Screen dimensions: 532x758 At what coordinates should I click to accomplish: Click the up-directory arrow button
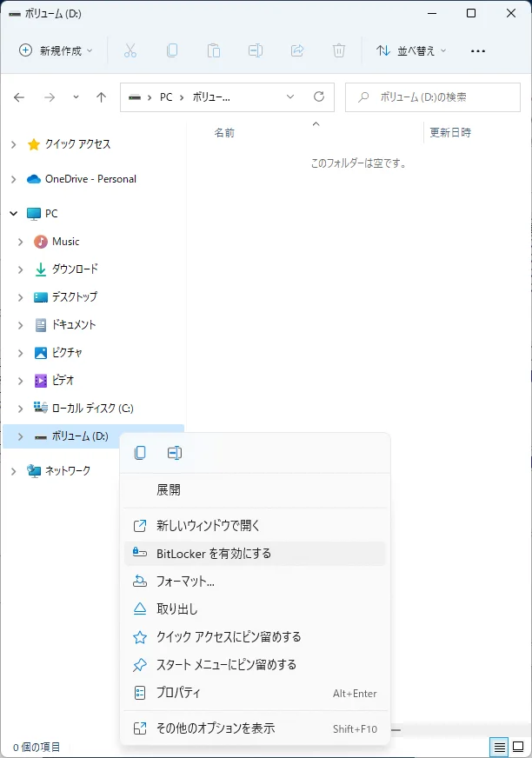pyautogui.click(x=101, y=97)
